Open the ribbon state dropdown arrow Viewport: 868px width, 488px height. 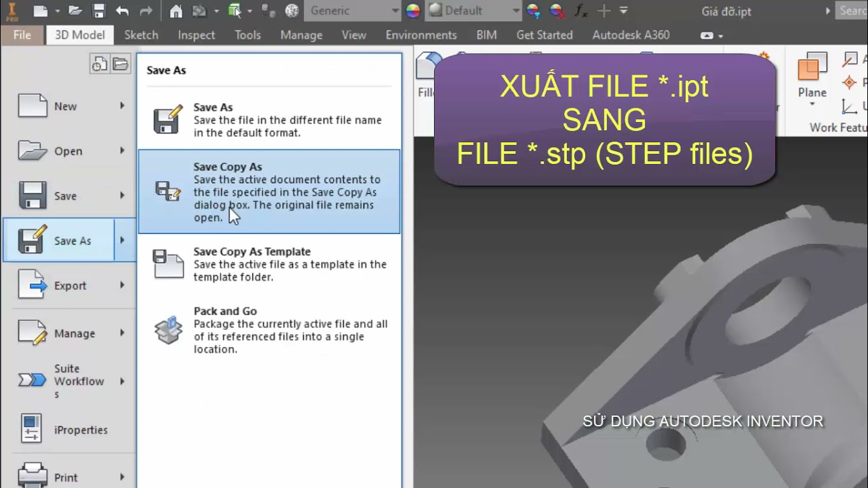click(x=720, y=36)
